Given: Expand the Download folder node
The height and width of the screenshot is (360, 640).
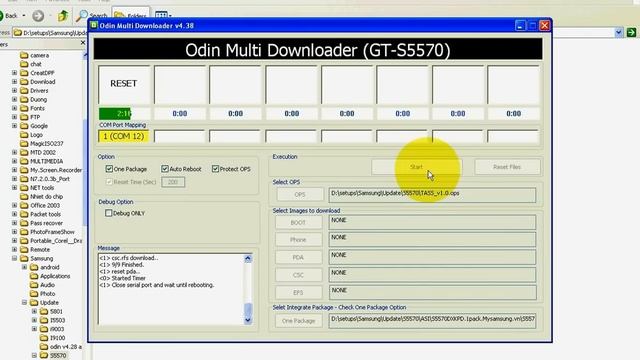Looking at the screenshot, I should (x=15, y=82).
